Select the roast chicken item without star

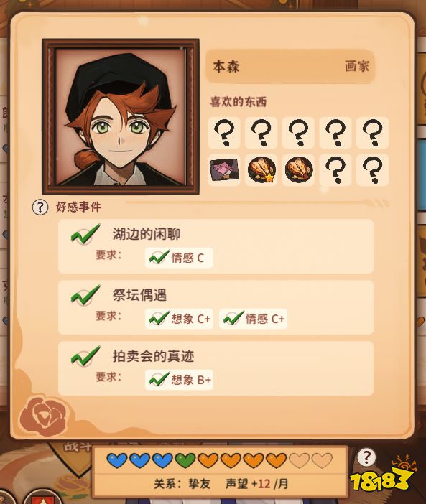tap(299, 169)
